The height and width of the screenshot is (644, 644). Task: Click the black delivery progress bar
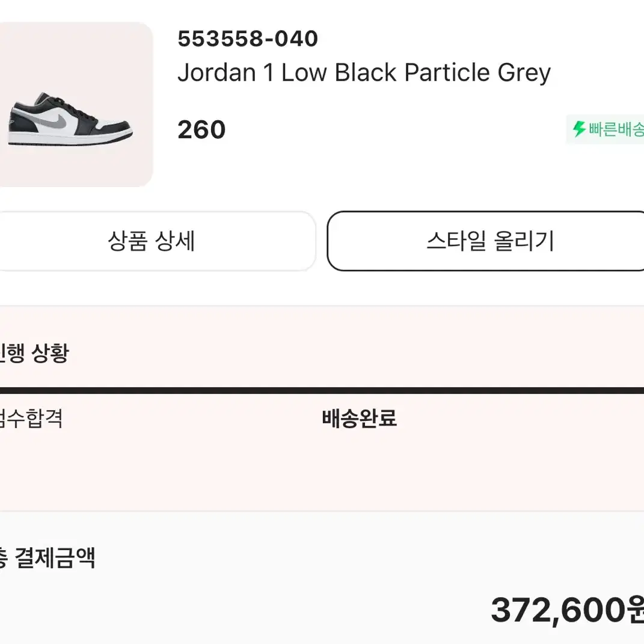tap(322, 390)
